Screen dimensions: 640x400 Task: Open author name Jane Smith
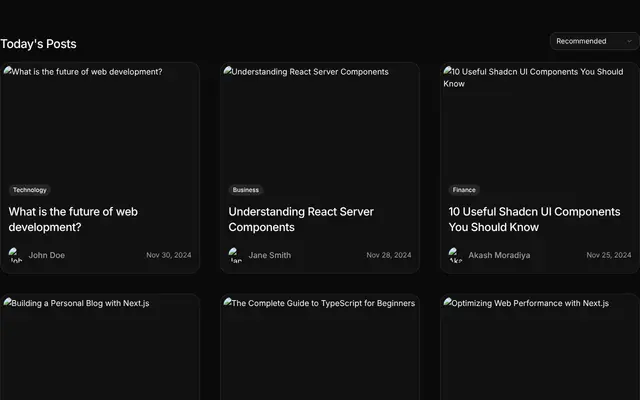270,256
